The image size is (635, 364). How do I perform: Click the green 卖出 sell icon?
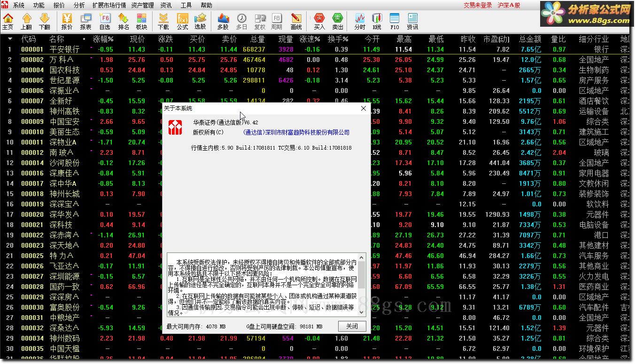click(x=338, y=22)
